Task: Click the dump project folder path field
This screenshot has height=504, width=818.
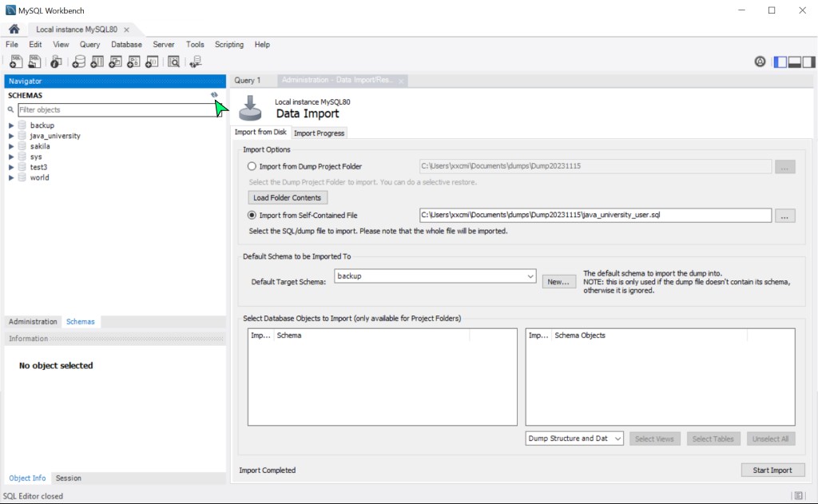Action: click(x=595, y=166)
